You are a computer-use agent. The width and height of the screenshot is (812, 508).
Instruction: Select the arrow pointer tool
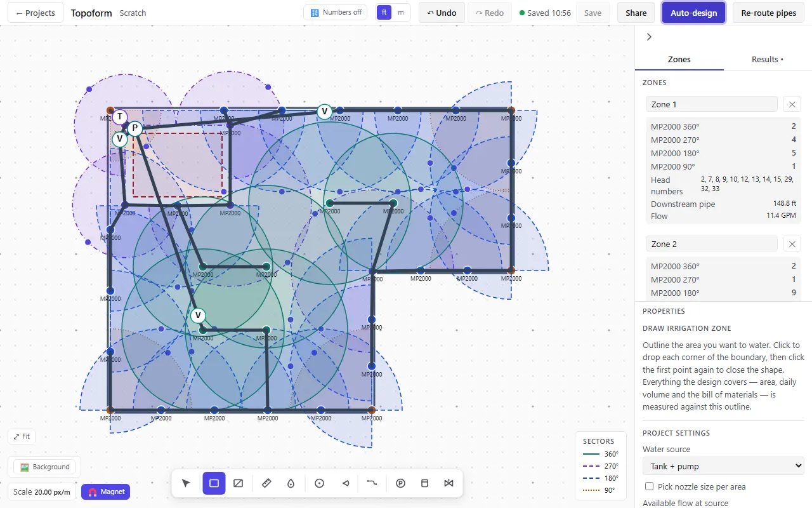coord(186,483)
